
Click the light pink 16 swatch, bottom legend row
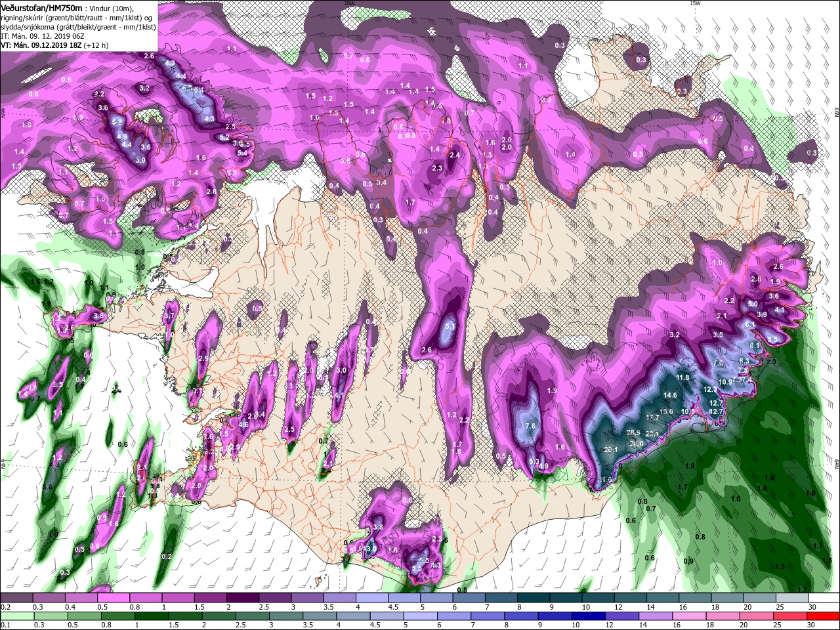tap(690, 616)
